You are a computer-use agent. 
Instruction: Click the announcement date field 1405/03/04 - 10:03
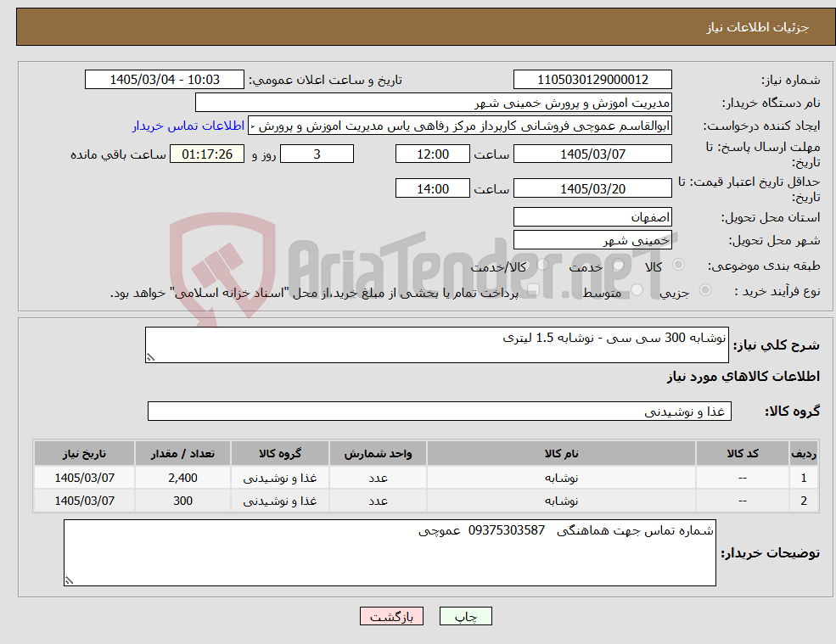(x=164, y=80)
